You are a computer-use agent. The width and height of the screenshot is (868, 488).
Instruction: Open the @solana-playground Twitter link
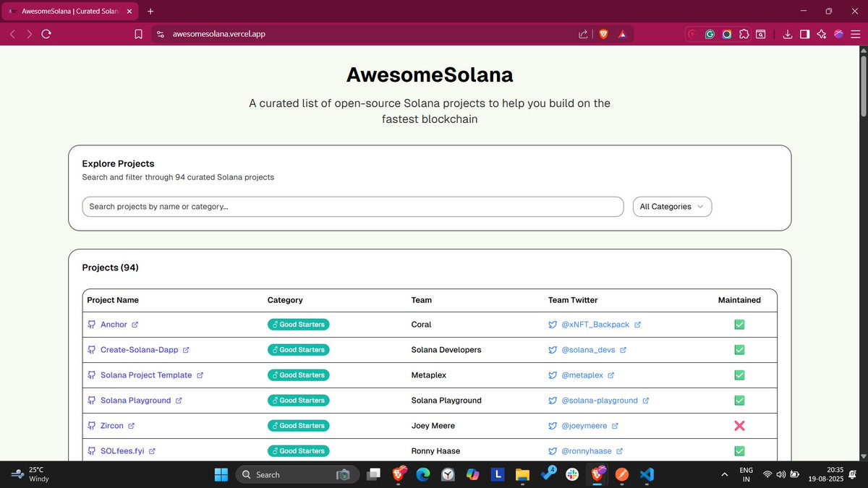pos(600,401)
